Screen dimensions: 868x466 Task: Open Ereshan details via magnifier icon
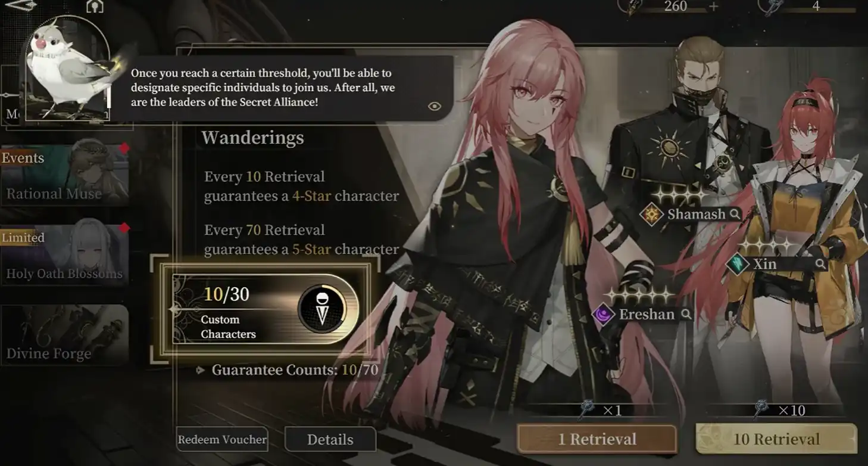point(686,314)
